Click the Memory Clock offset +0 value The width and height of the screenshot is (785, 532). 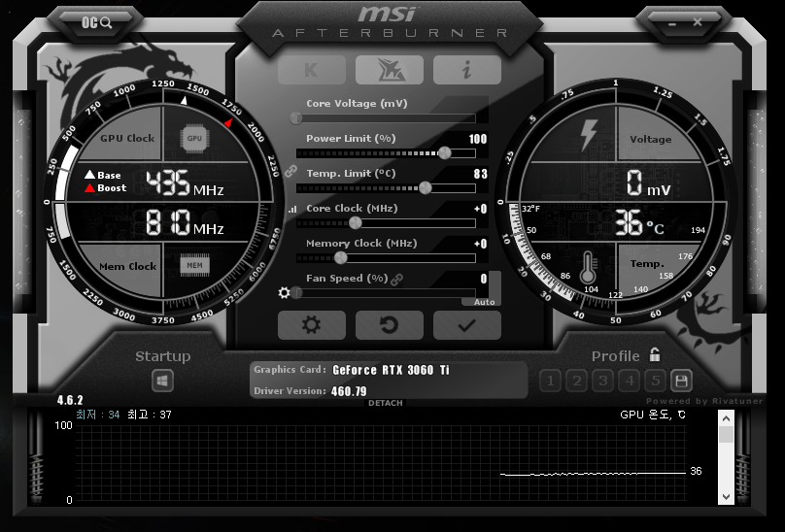(x=481, y=245)
